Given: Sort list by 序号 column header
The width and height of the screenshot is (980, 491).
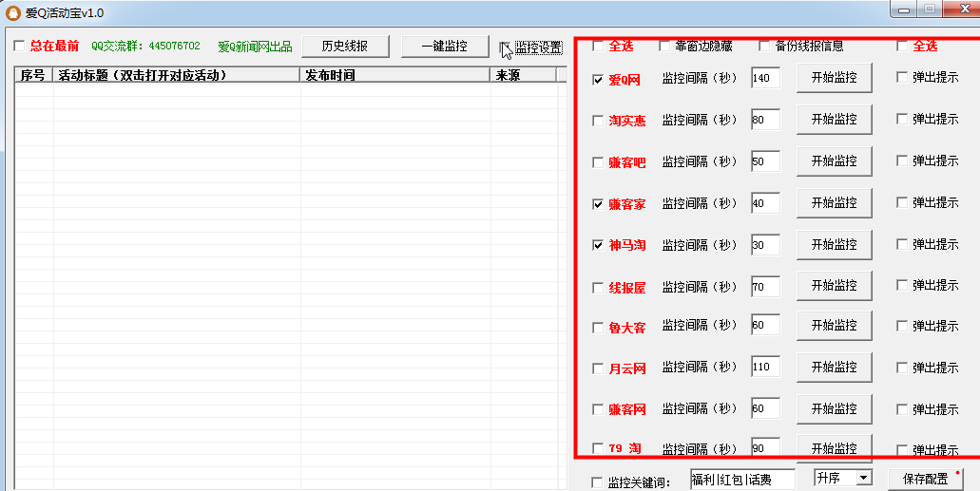Looking at the screenshot, I should (33, 75).
